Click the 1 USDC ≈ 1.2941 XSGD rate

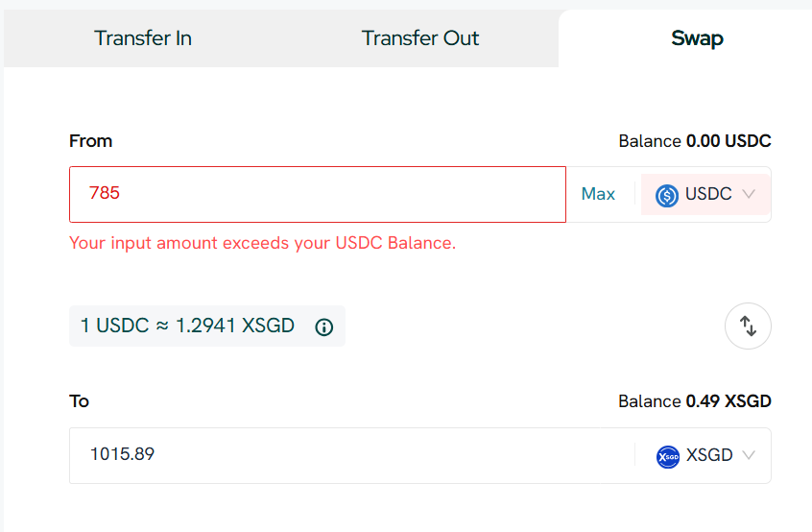(x=187, y=326)
